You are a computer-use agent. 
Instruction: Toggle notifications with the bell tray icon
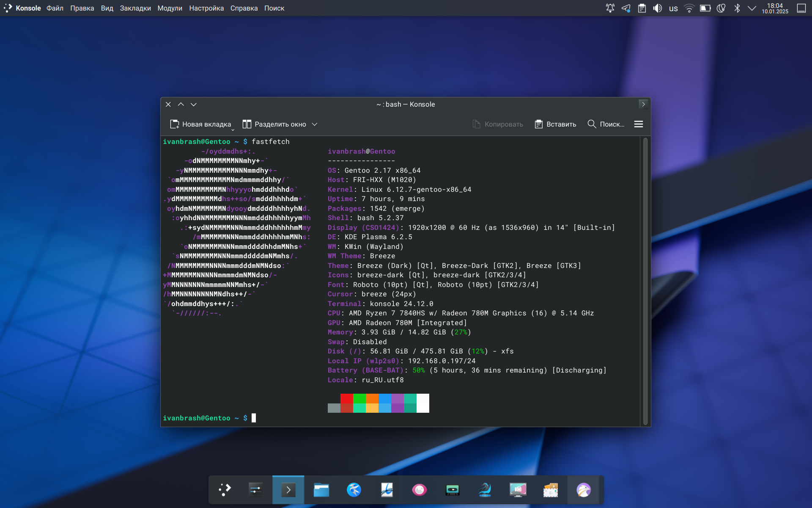click(x=610, y=8)
